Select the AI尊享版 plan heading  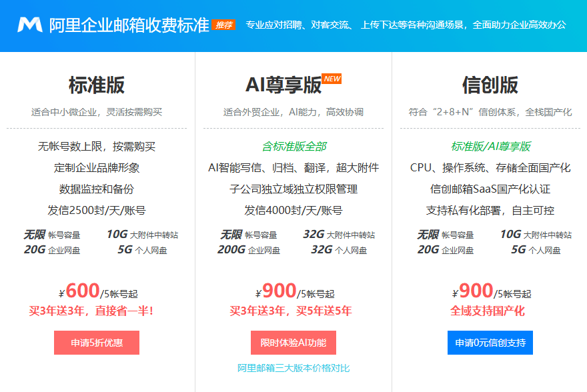(x=283, y=85)
